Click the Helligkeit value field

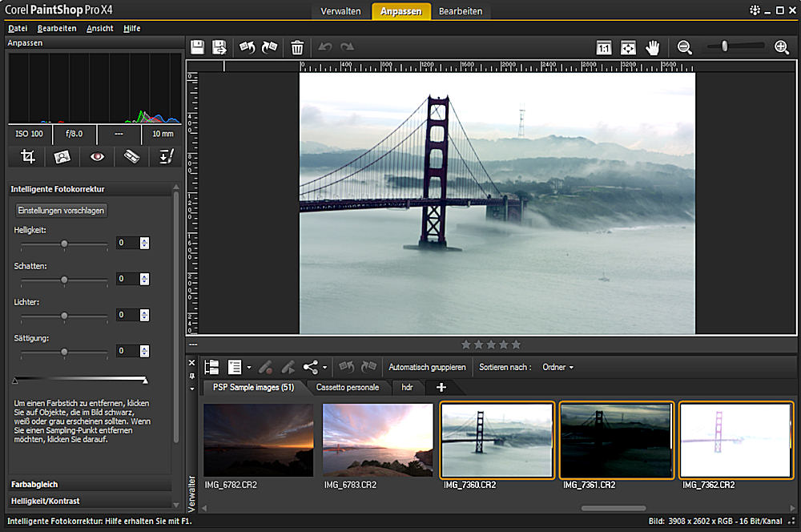coord(127,243)
